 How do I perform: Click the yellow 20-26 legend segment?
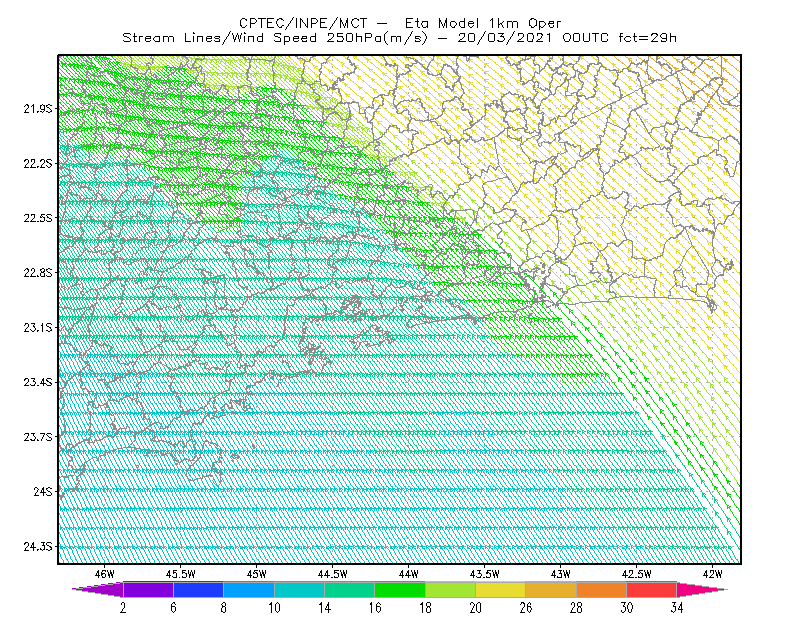tap(501, 589)
